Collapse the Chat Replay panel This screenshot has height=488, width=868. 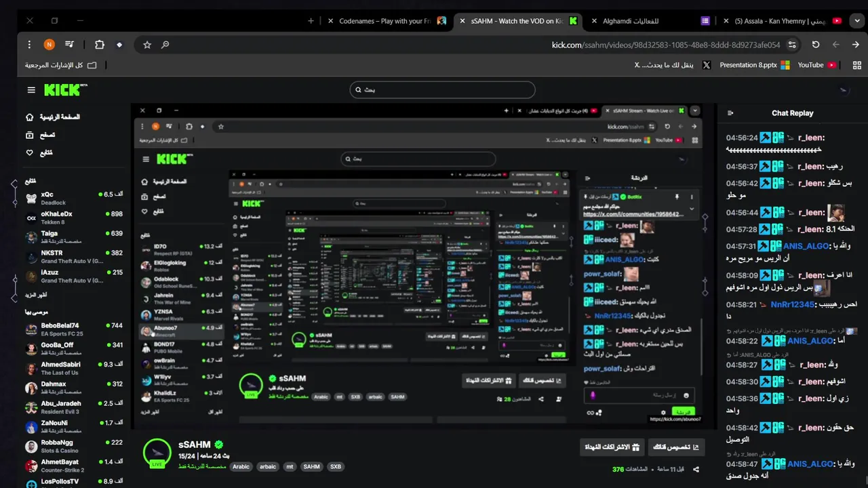pos(730,113)
